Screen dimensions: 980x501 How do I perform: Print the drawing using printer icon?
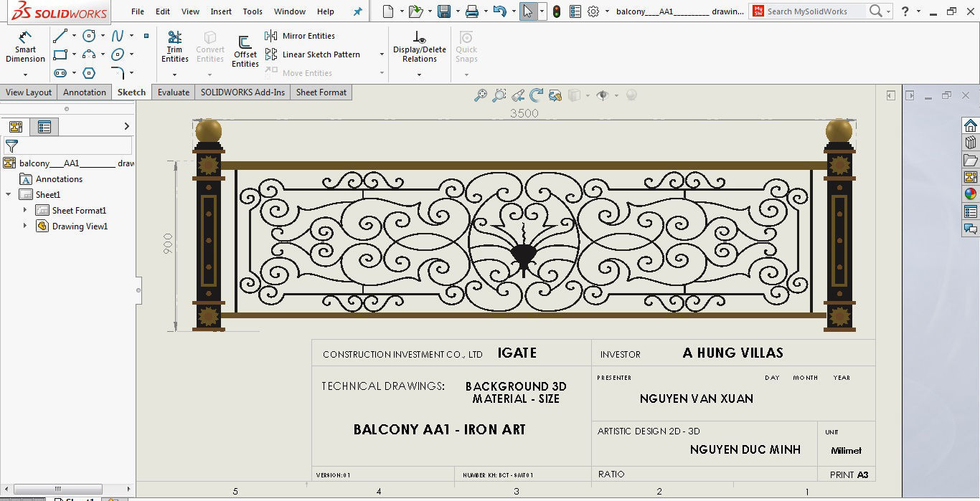[471, 11]
